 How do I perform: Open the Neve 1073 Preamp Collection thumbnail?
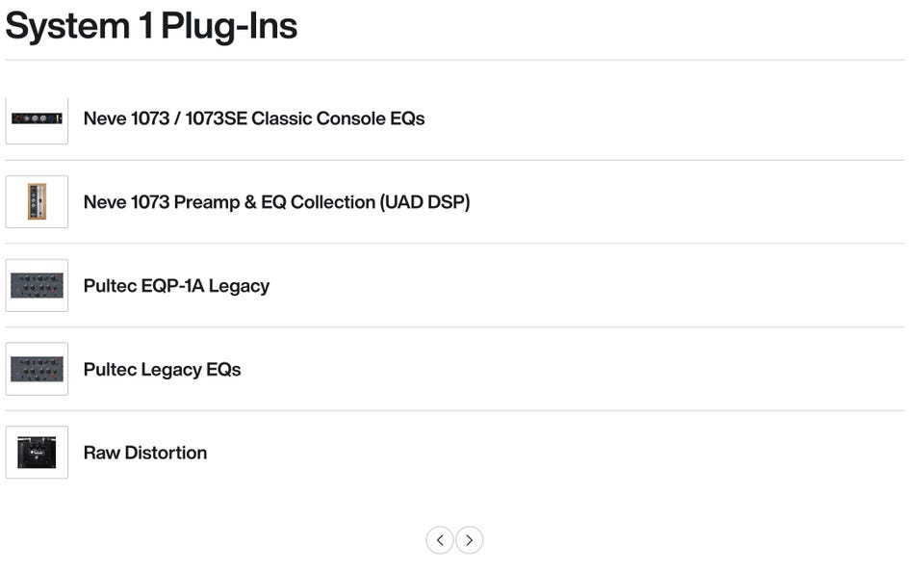click(x=37, y=202)
